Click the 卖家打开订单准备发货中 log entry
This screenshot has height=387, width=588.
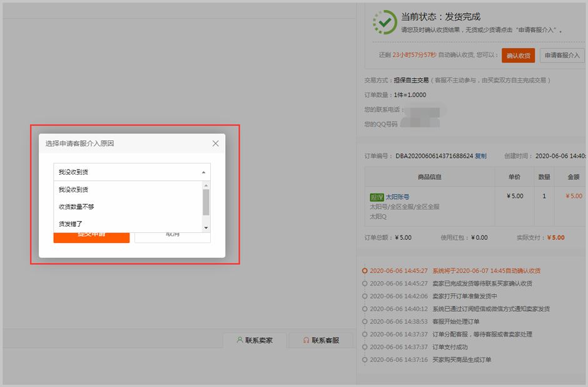(465, 296)
